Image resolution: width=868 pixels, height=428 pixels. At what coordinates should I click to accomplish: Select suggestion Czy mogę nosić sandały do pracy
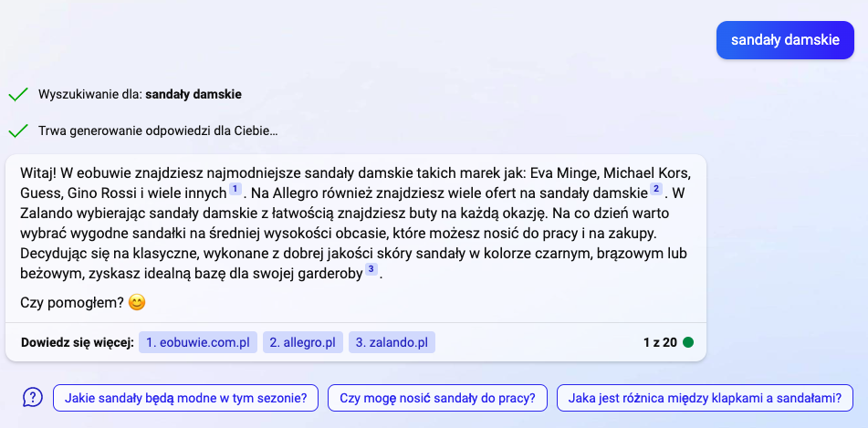[x=437, y=397]
